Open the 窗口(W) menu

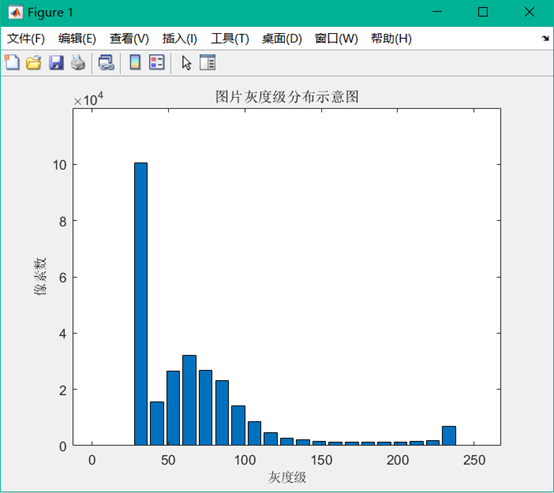pyautogui.click(x=336, y=39)
